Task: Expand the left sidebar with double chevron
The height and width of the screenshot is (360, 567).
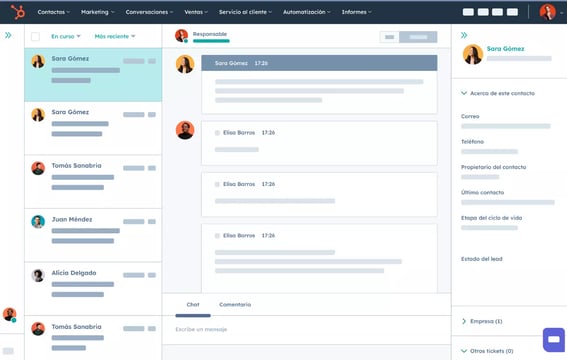Action: point(8,35)
